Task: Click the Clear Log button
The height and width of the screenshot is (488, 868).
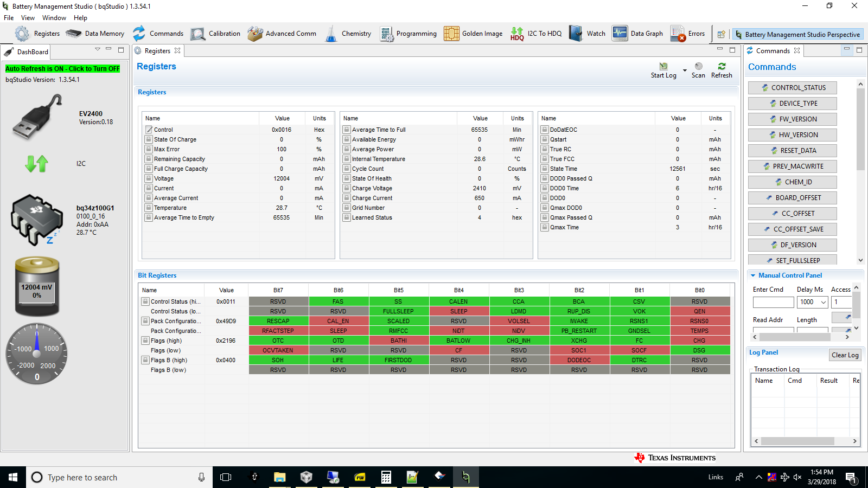Action: [845, 355]
